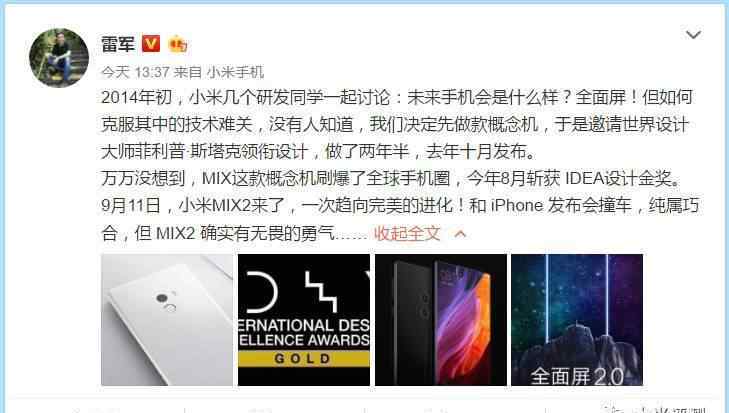
Task: Open 雷军's profile avatar photo
Action: [x=59, y=57]
